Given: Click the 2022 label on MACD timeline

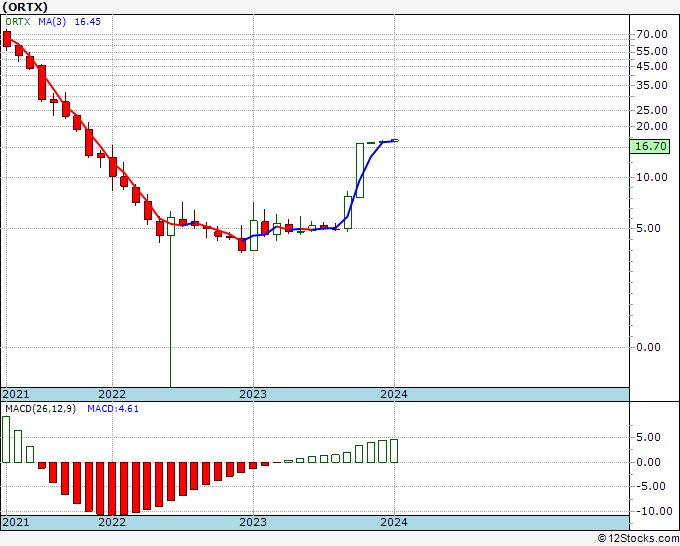Looking at the screenshot, I should click(112, 522).
